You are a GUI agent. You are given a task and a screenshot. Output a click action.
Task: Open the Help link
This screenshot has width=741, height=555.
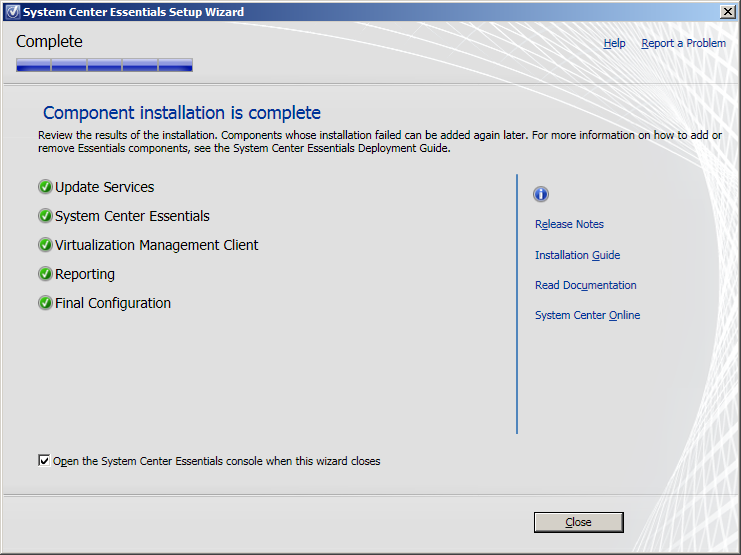pos(614,43)
